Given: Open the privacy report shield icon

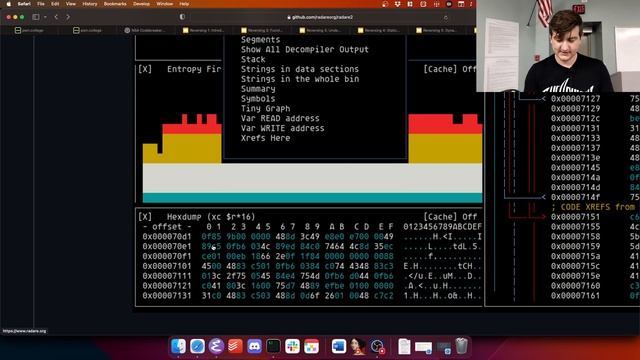Looking at the screenshot, I should (182, 17).
